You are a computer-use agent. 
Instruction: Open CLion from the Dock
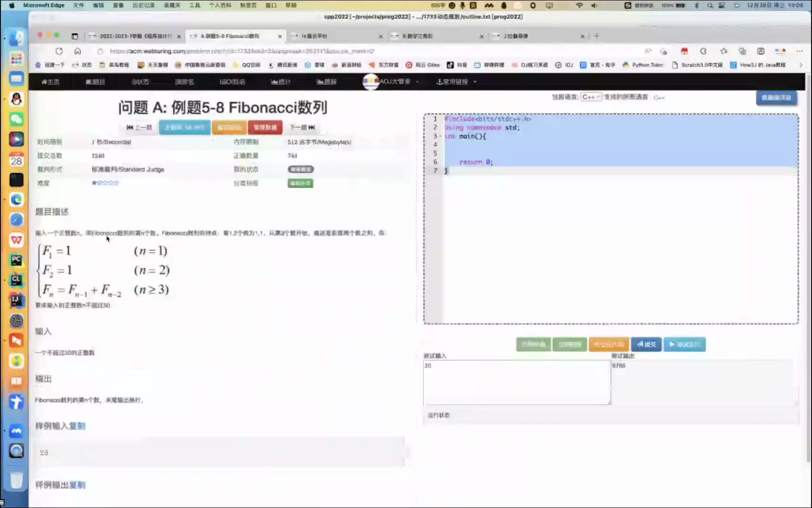point(16,280)
